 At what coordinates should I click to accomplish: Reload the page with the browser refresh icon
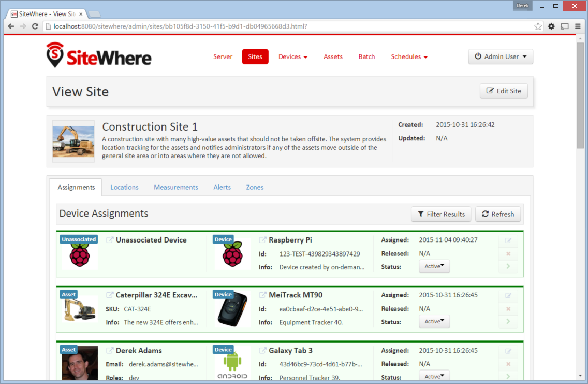tap(35, 26)
